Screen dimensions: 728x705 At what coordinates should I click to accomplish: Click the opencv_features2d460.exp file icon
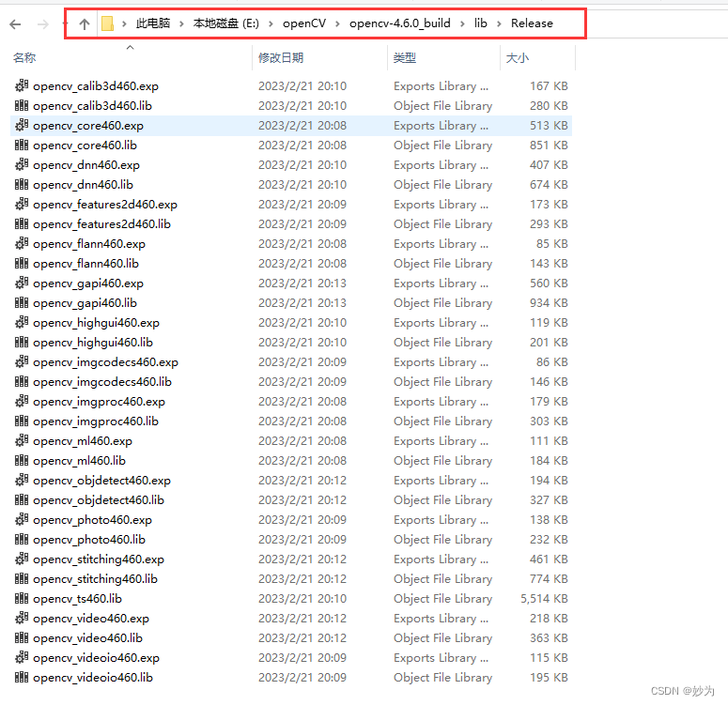[22, 205]
